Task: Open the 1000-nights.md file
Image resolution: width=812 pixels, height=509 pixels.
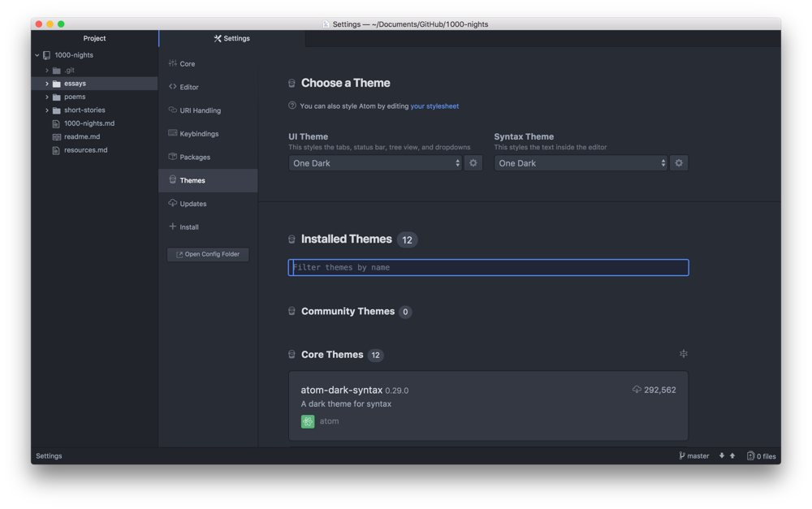Action: pos(89,123)
